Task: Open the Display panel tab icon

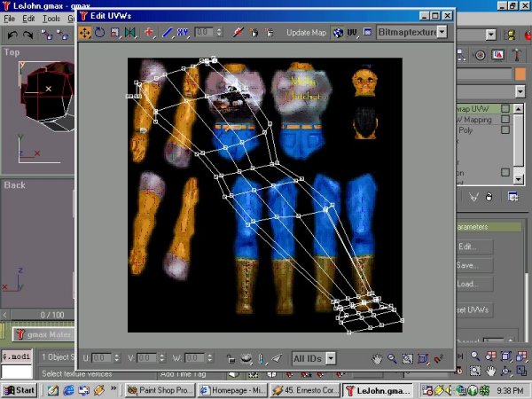Action: [497, 55]
